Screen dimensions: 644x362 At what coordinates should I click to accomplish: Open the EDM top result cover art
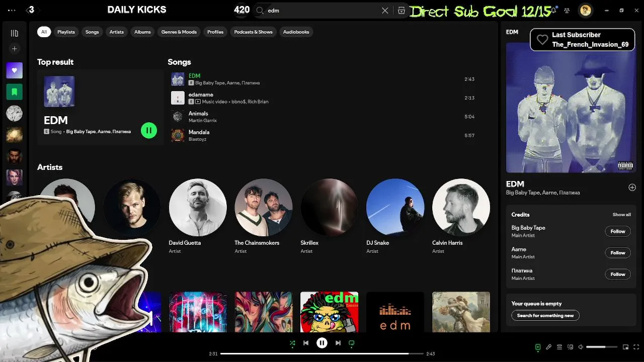[x=59, y=92]
